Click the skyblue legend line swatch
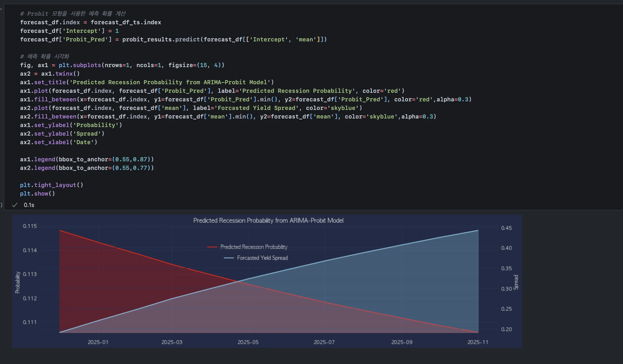This screenshot has width=623, height=364. click(229, 258)
